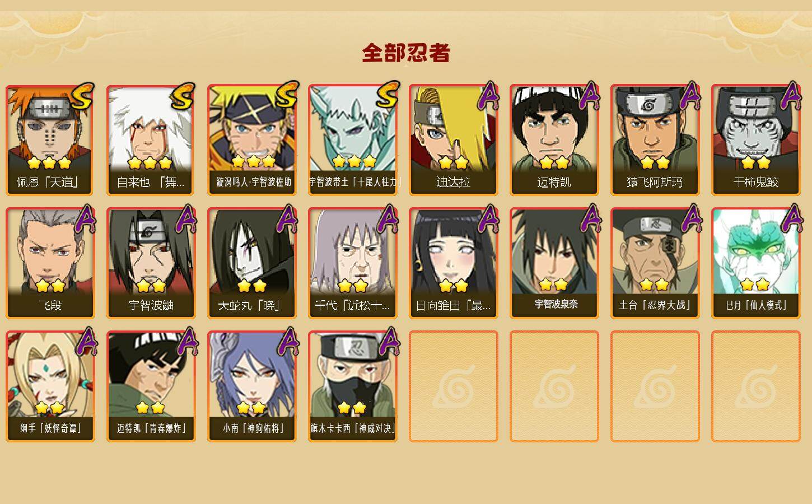The image size is (812, 504).
Task: Select the 佩恩「天道」 ninja card
Action: click(x=50, y=140)
